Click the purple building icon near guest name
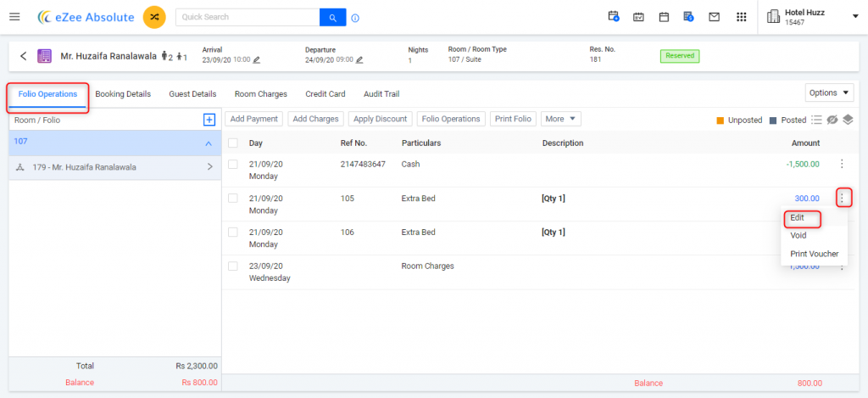This screenshot has width=868, height=398. (x=44, y=56)
